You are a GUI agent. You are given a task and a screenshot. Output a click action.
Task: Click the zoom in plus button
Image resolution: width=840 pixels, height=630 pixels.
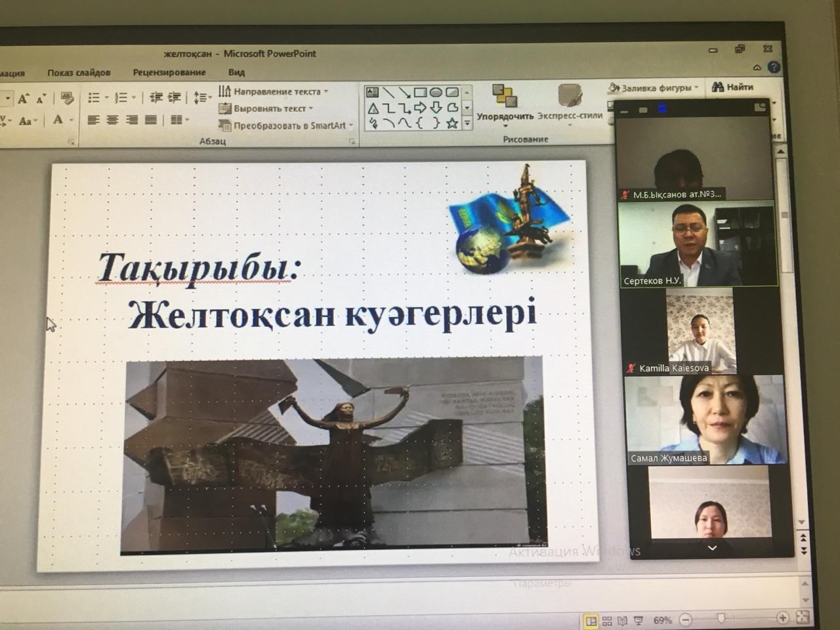point(782,618)
